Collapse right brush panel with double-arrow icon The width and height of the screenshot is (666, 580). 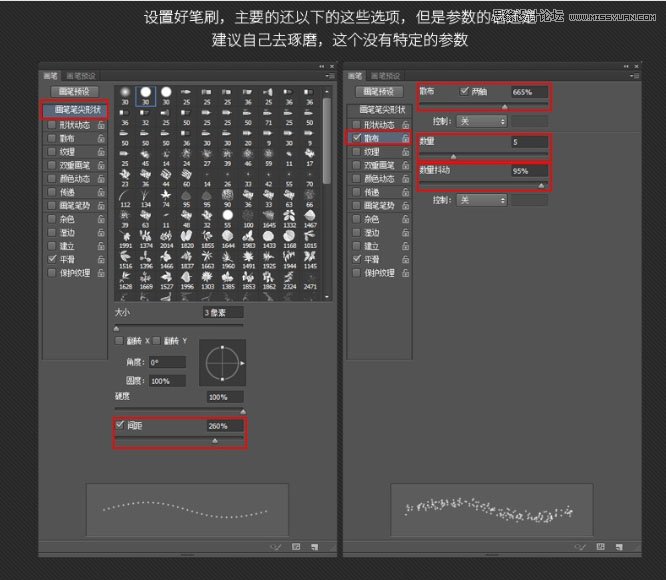(x=626, y=66)
